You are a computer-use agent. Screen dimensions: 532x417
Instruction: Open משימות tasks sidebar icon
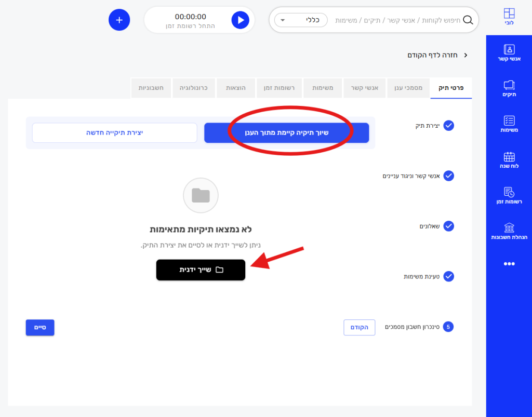(x=509, y=124)
